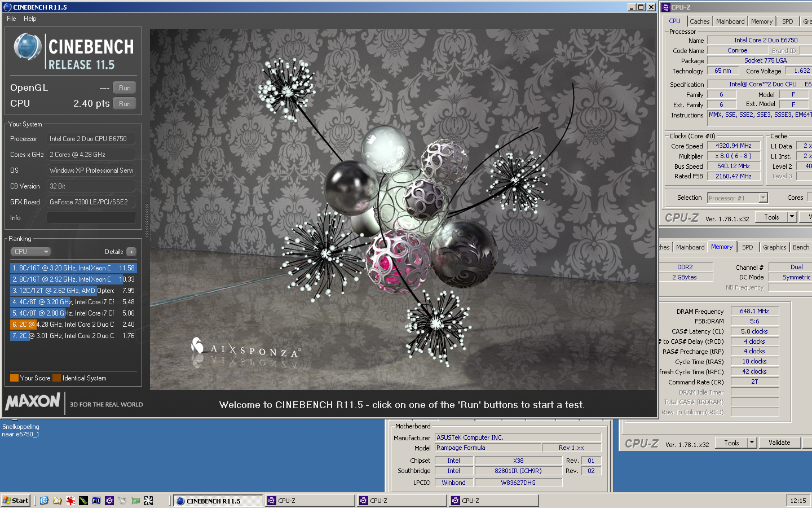Click DRAM Frequency value 648.1 MHz
Image resolution: width=812 pixels, height=508 pixels.
point(754,311)
